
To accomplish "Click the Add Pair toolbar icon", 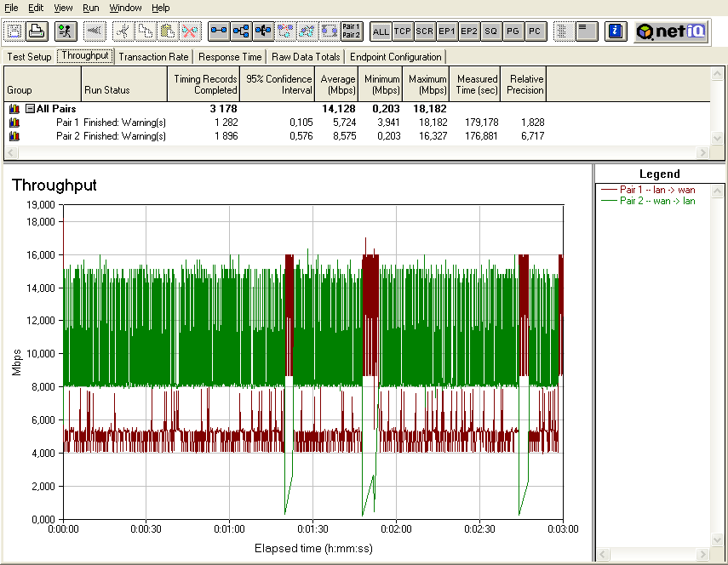I will click(219, 31).
